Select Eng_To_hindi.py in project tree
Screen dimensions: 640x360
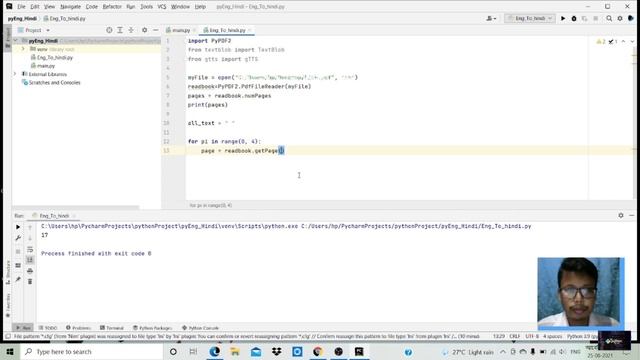pyautogui.click(x=52, y=58)
